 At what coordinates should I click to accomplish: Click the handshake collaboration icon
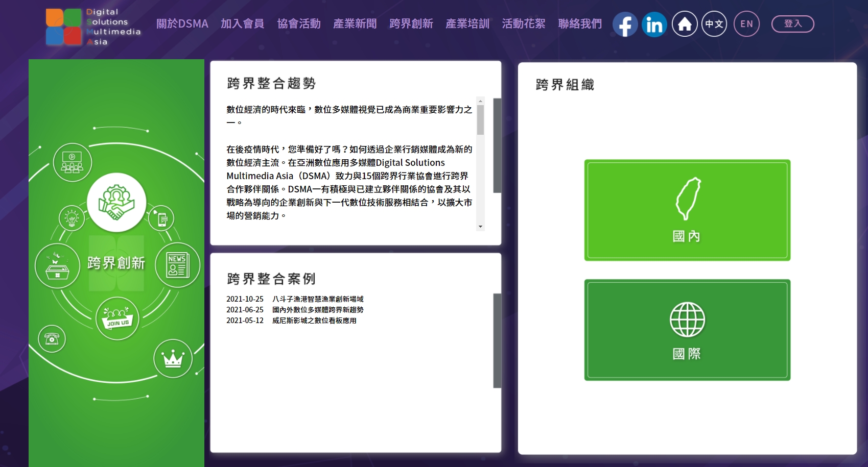116,202
